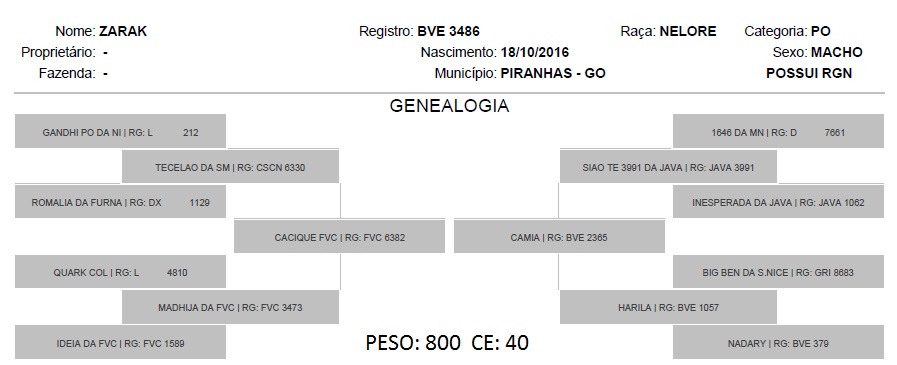The width and height of the screenshot is (897, 365).
Task: Select the GANDHI PO DA NI ancestor box
Action: [x=120, y=132]
